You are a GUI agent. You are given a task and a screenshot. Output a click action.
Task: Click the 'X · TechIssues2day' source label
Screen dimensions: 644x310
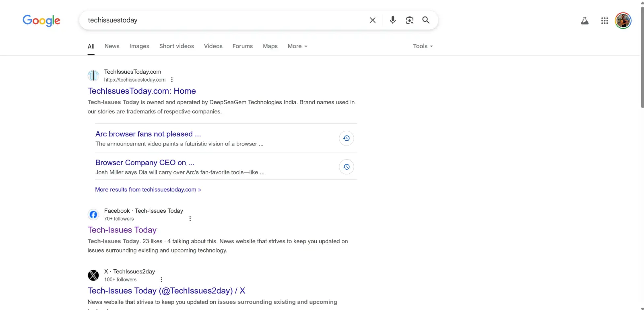tap(130, 271)
